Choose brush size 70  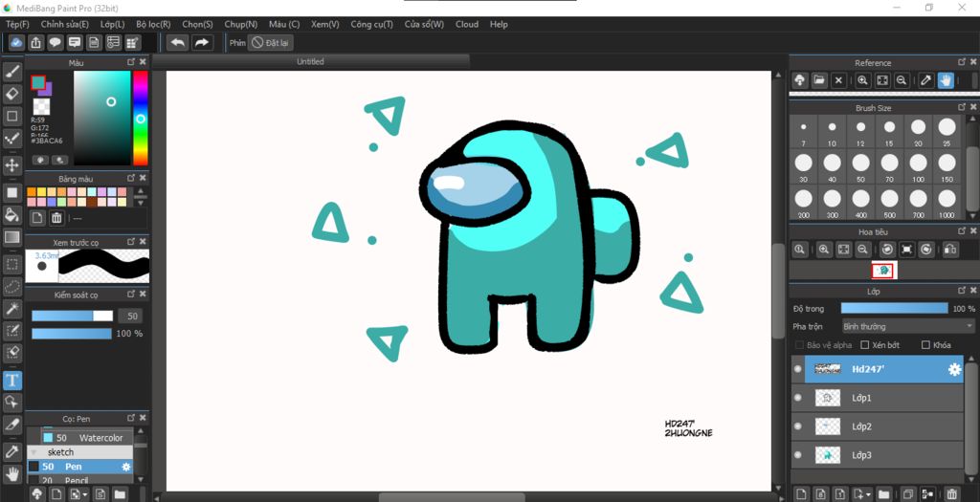coord(889,168)
